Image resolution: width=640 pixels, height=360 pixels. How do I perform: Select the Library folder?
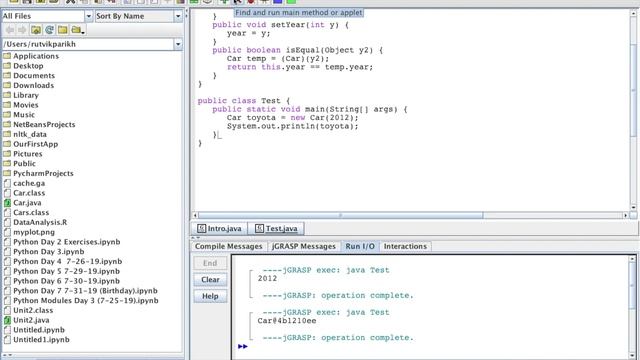(x=26, y=95)
